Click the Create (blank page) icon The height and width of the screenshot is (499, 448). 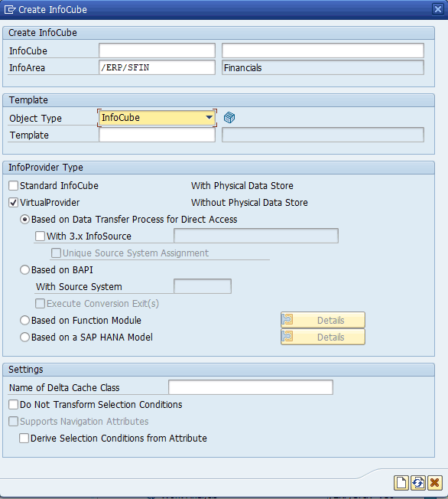click(x=401, y=483)
